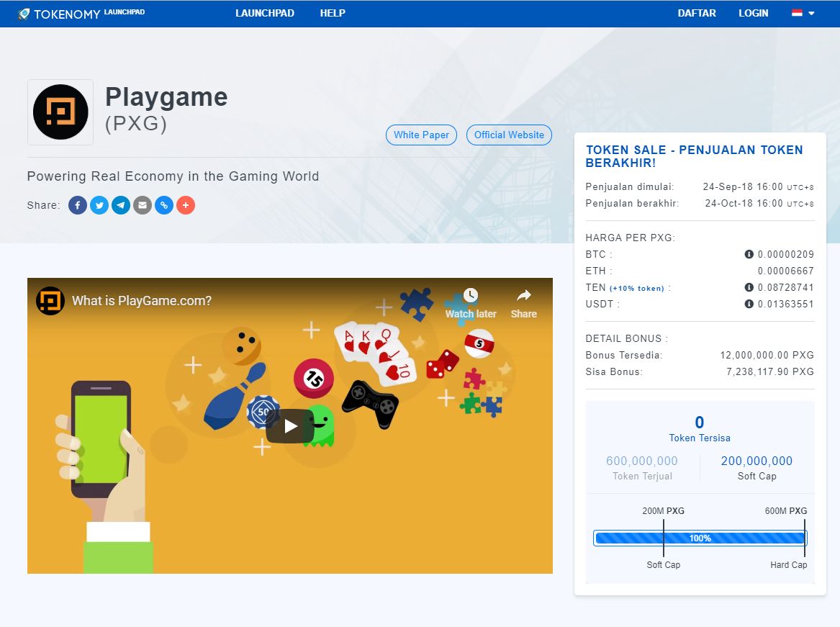840x627 pixels.
Task: Click the Tokenomy Launchpad logo
Action: click(79, 12)
